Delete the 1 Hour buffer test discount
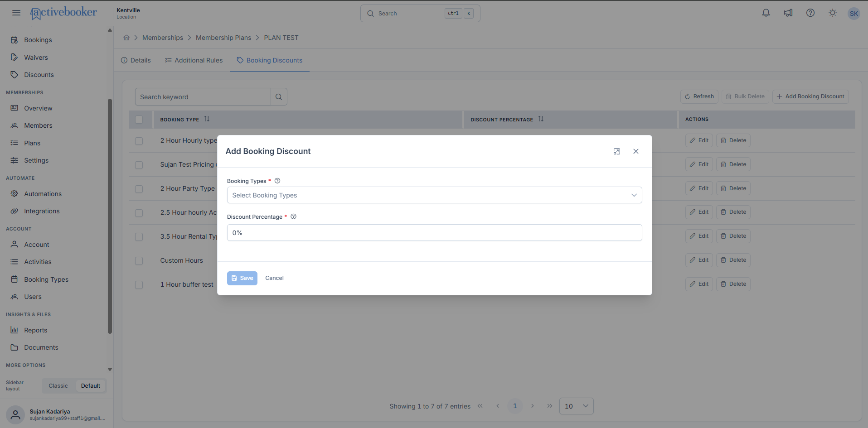Screen dimensions: 868x428 (733, 284)
